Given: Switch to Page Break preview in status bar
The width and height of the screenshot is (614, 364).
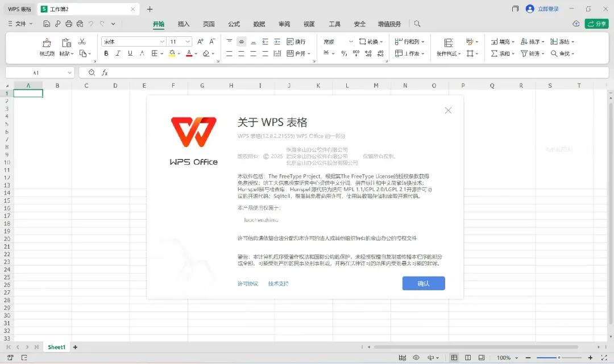Looking at the screenshot, I should 482,357.
